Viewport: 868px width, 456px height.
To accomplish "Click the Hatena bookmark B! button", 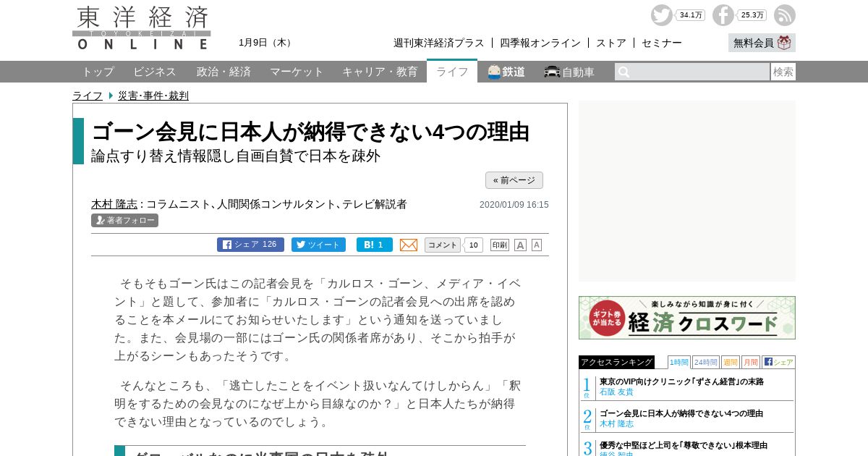I will coord(375,245).
